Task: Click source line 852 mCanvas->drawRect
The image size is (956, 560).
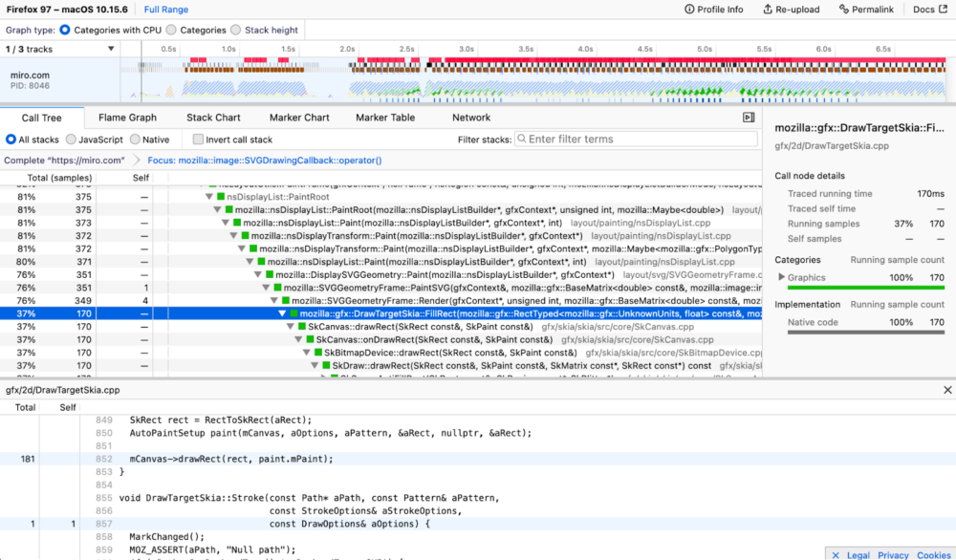Action: [478, 459]
